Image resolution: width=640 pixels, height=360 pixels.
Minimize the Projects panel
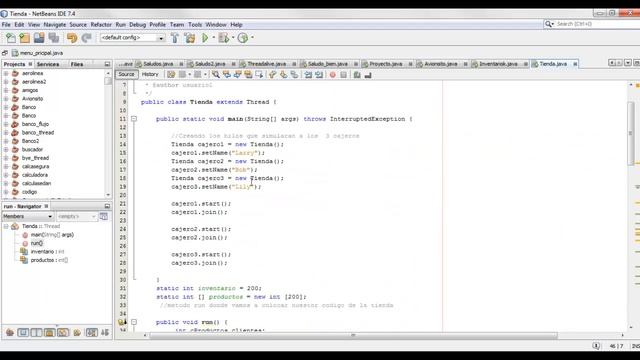point(107,64)
